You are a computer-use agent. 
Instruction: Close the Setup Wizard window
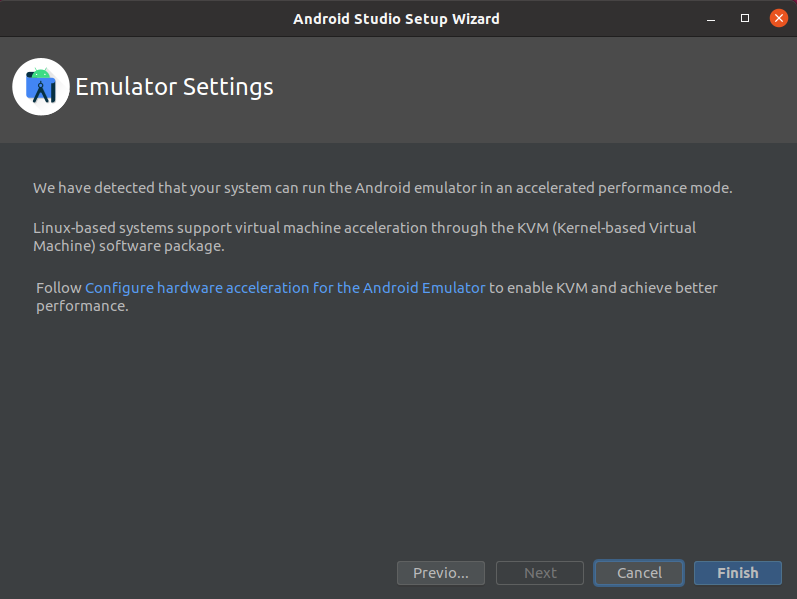point(778,18)
